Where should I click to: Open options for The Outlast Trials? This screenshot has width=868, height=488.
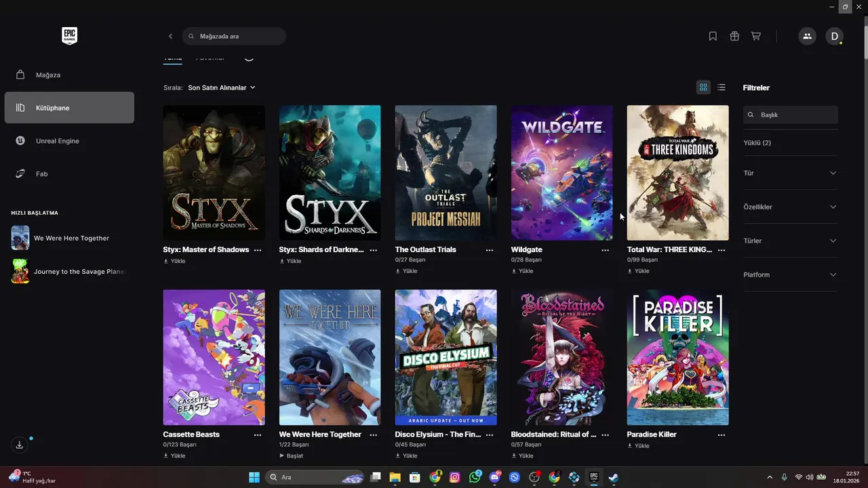pyautogui.click(x=490, y=250)
